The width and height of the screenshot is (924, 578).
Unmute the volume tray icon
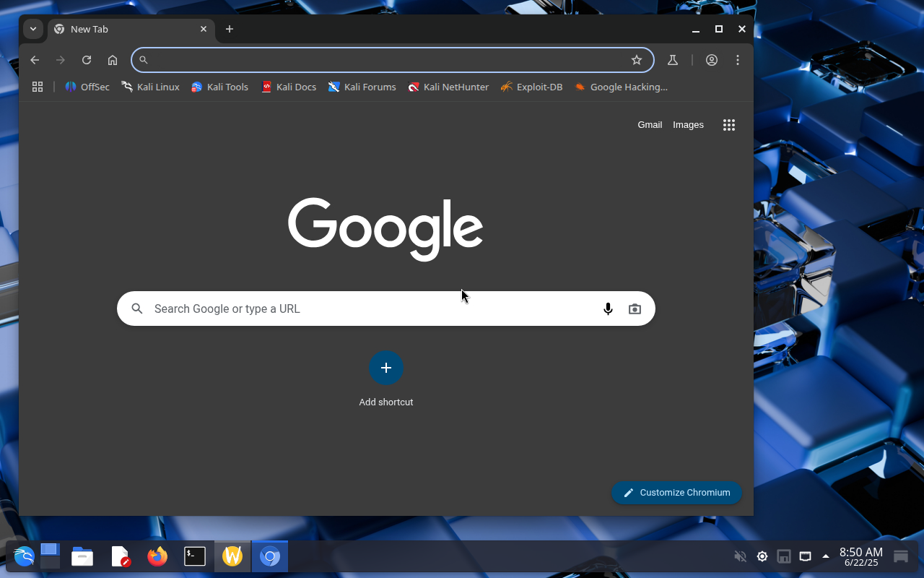(740, 556)
